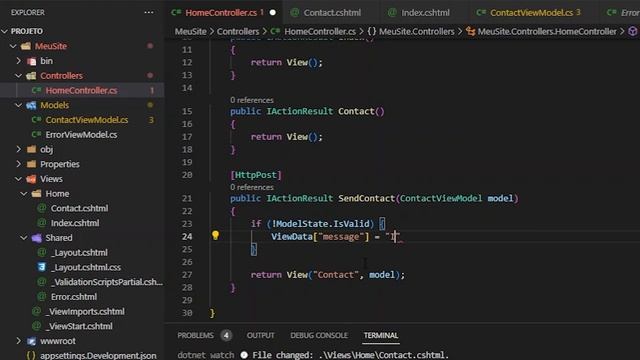Viewport: 640px width, 360px height.
Task: Click Controllers in the breadcrumb
Action: pos(238,31)
